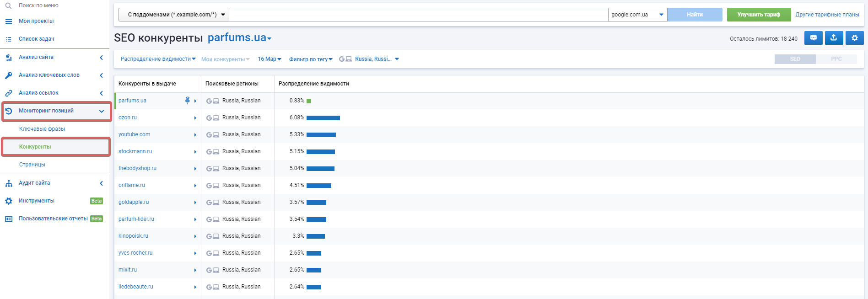Click the Поисковые регионы column header
Image resolution: width=868 pixels, height=299 pixels.
coord(232,84)
